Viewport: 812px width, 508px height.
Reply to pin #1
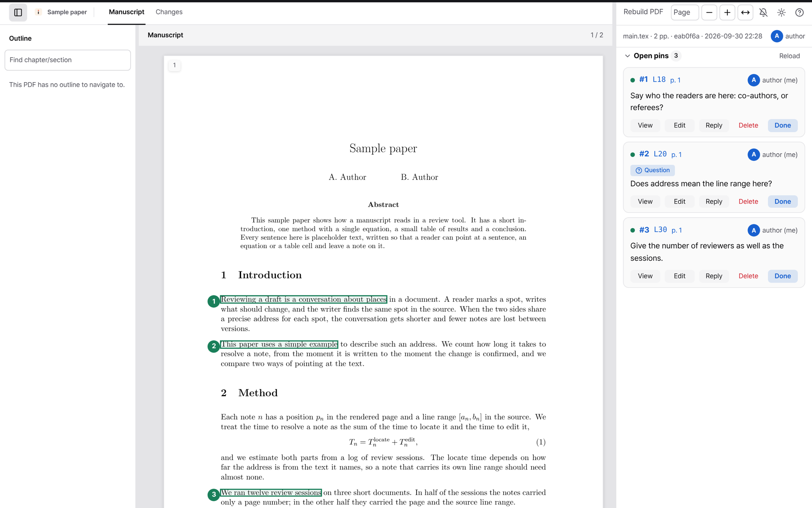[x=714, y=125]
